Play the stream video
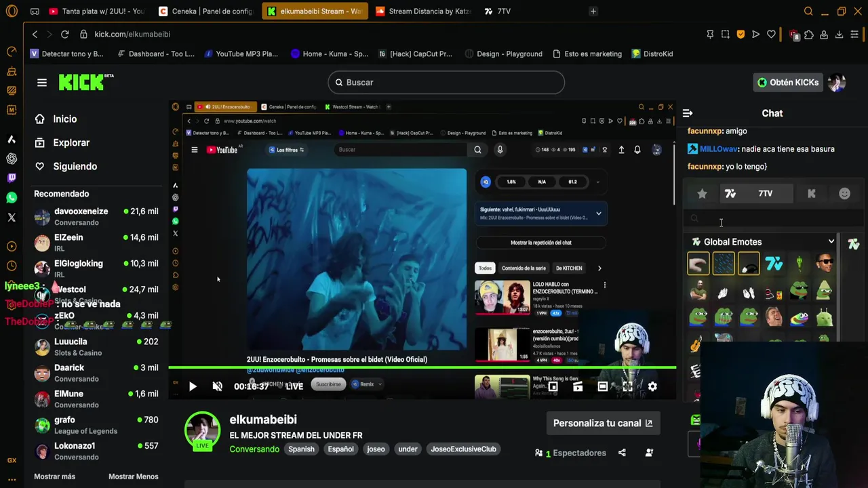868x488 pixels. [x=193, y=386]
